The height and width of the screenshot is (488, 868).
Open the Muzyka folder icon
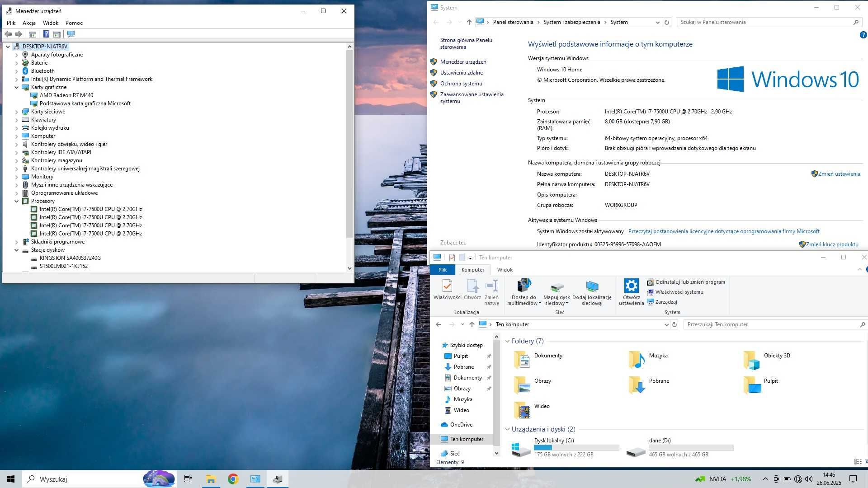(x=637, y=360)
